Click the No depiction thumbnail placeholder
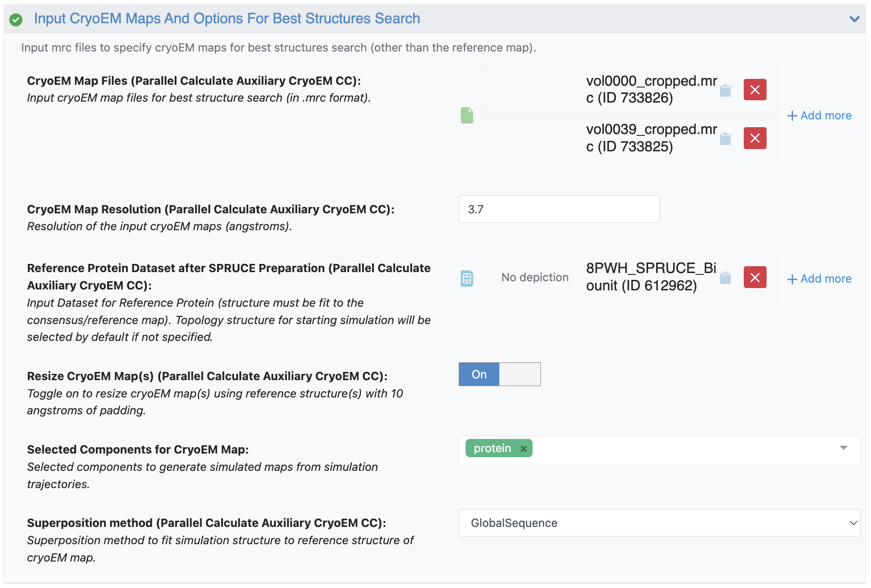871x588 pixels. click(x=534, y=278)
